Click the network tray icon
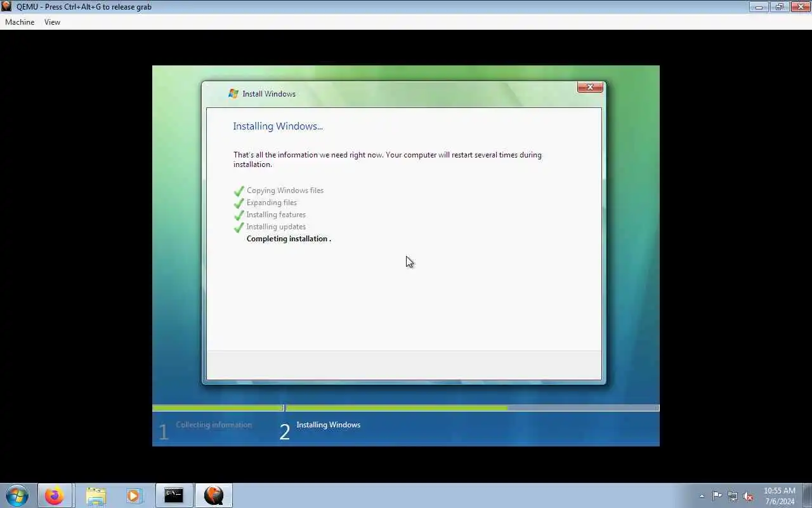This screenshot has width=812, height=508. pos(733,496)
